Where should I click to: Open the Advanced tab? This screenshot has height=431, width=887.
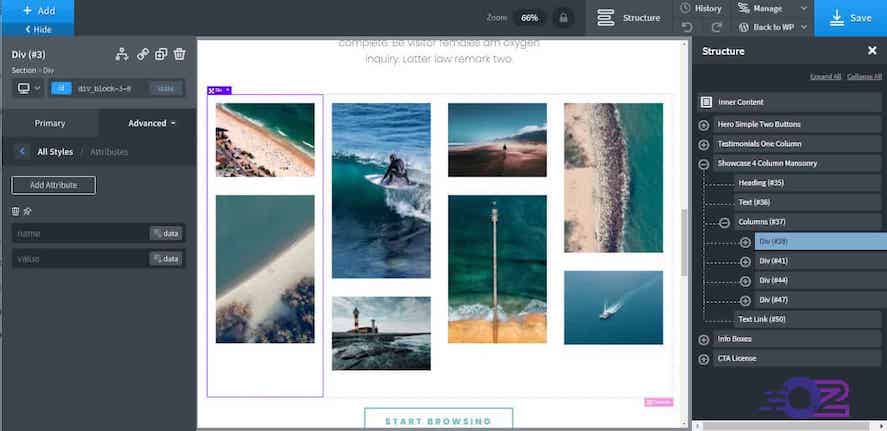point(148,123)
